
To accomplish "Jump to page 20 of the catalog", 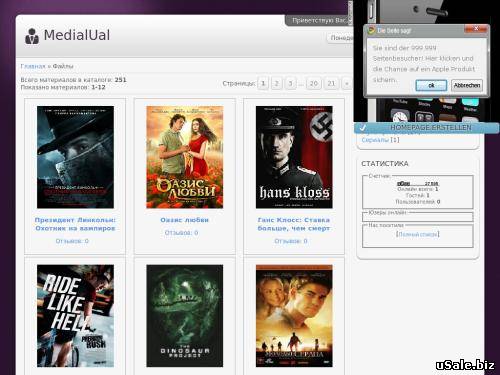I will click(313, 83).
